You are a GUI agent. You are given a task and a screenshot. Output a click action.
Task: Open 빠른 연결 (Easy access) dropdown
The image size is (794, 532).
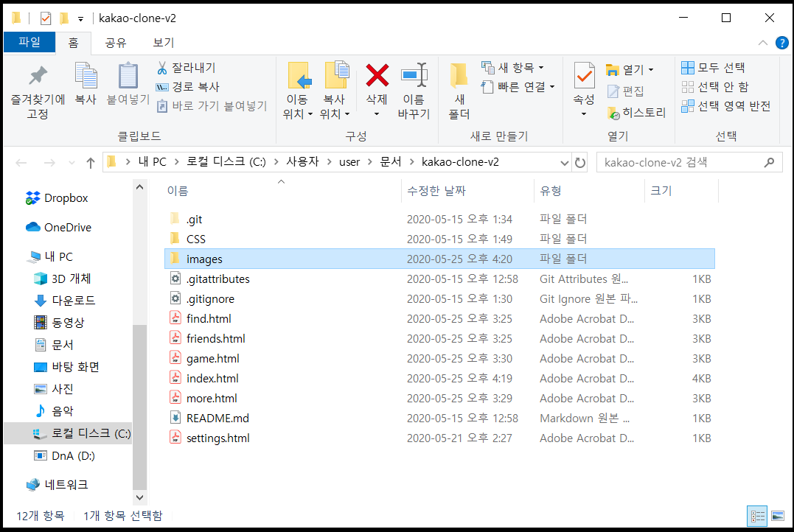[518, 86]
